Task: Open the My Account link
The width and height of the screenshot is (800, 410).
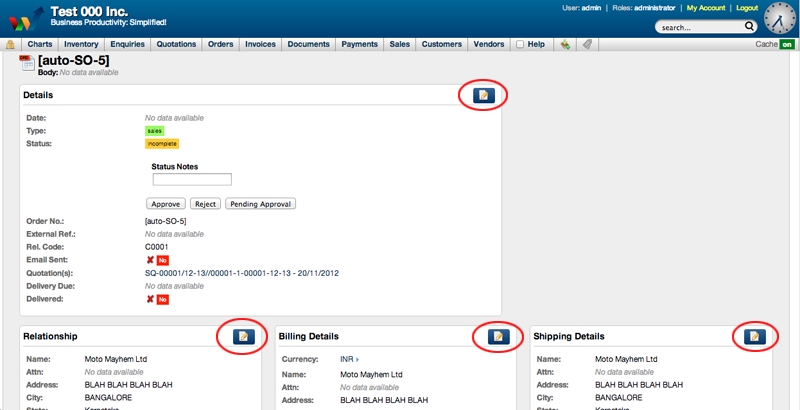Action: coord(706,8)
